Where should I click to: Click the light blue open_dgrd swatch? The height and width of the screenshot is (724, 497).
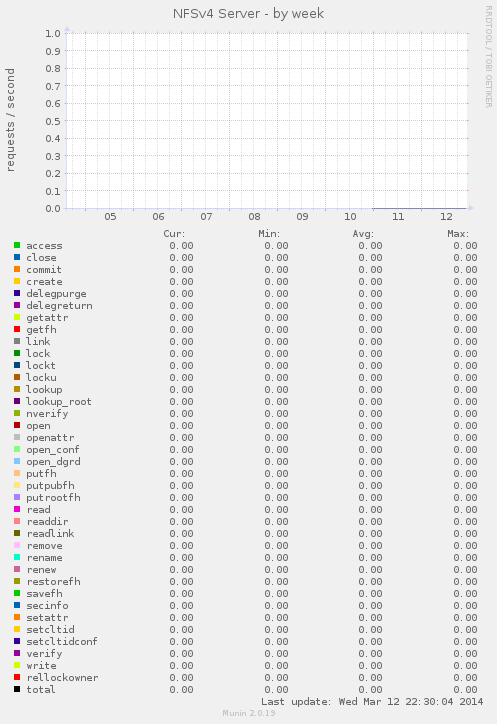17,461
